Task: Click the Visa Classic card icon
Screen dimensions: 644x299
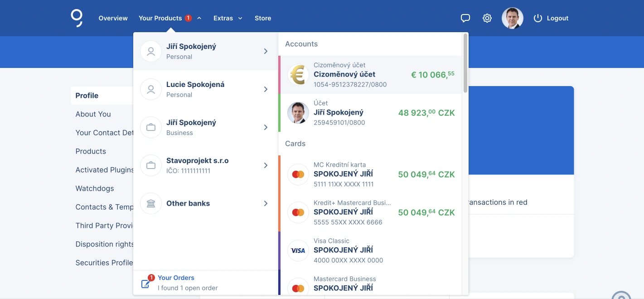Action: [298, 251]
